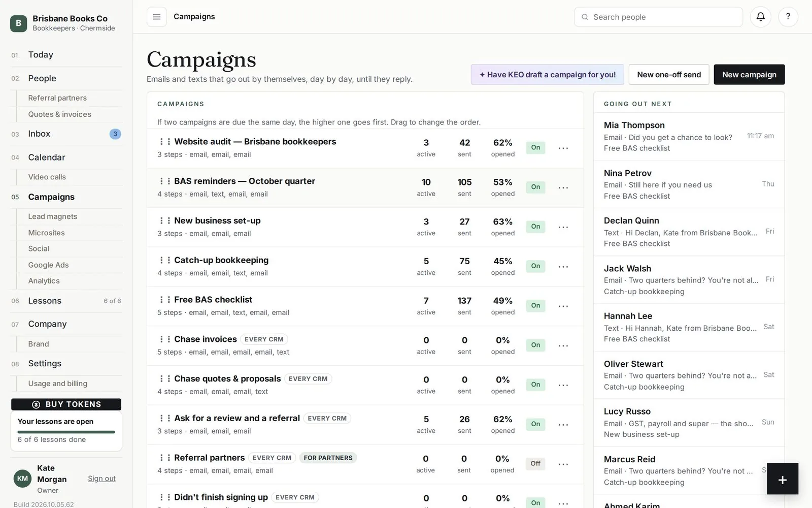812x508 pixels.
Task: Click the New campaign button
Action: coord(749,75)
